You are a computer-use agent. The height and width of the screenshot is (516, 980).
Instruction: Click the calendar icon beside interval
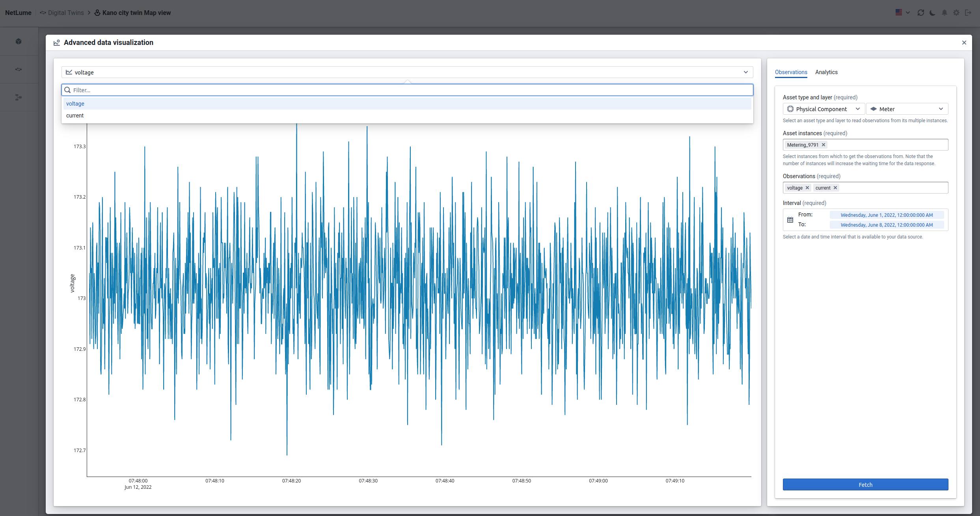point(790,220)
